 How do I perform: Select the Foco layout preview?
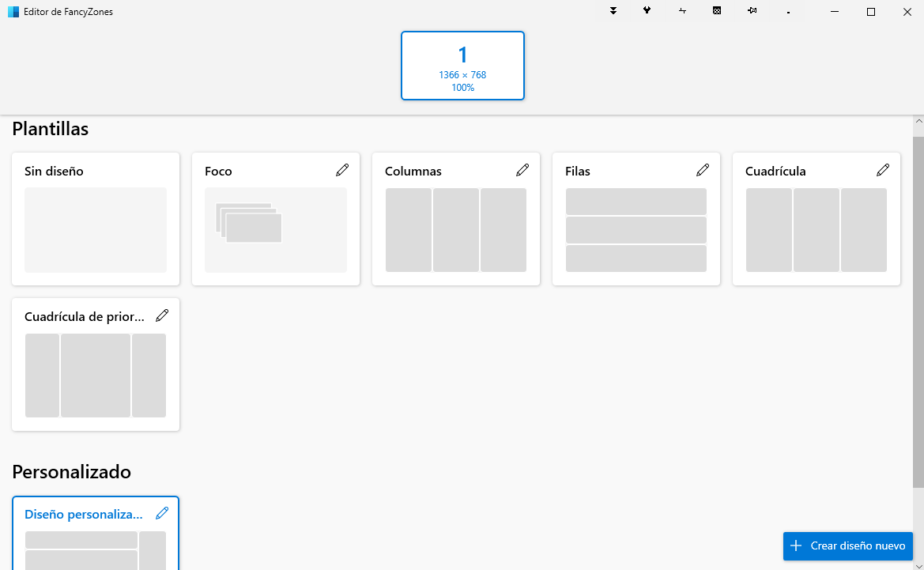click(x=275, y=229)
